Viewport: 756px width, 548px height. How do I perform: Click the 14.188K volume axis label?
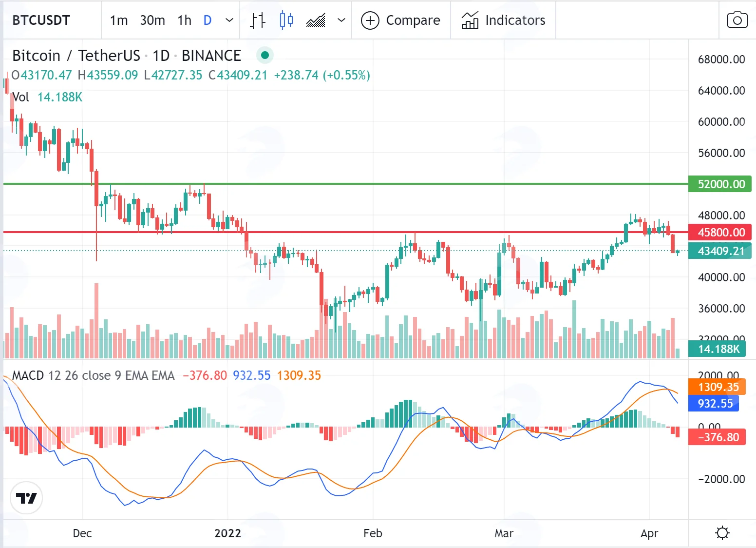pyautogui.click(x=717, y=349)
